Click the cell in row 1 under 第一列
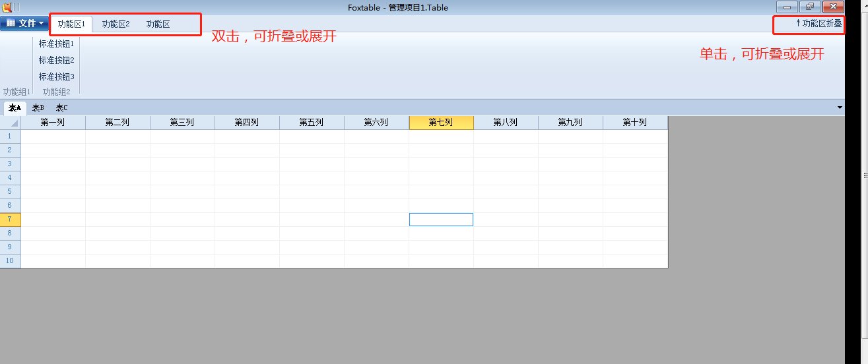This screenshot has width=868, height=364. pos(53,136)
